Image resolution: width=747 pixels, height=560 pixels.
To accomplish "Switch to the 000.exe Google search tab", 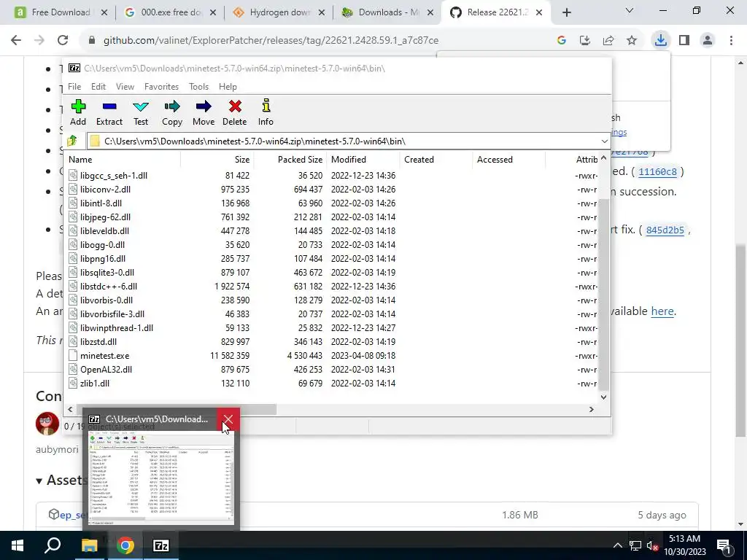I will pos(169,12).
